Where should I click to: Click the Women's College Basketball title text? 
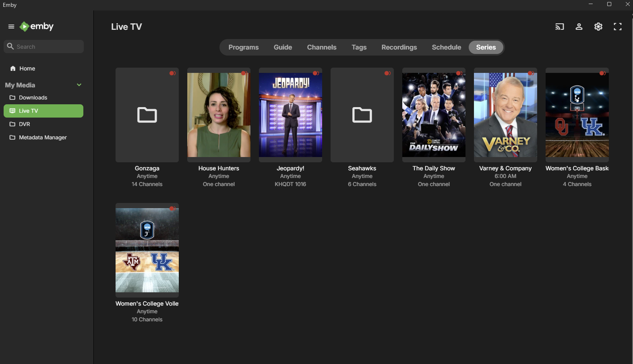577,168
